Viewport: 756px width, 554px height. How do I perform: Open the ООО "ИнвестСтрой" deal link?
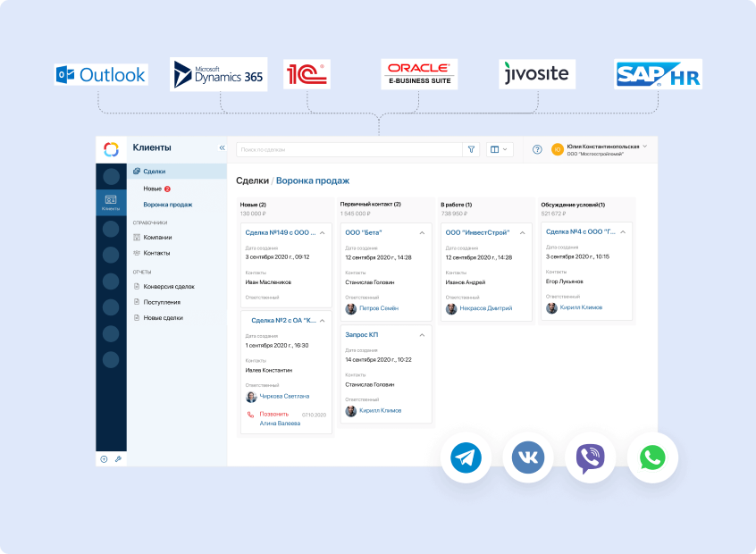[477, 232]
